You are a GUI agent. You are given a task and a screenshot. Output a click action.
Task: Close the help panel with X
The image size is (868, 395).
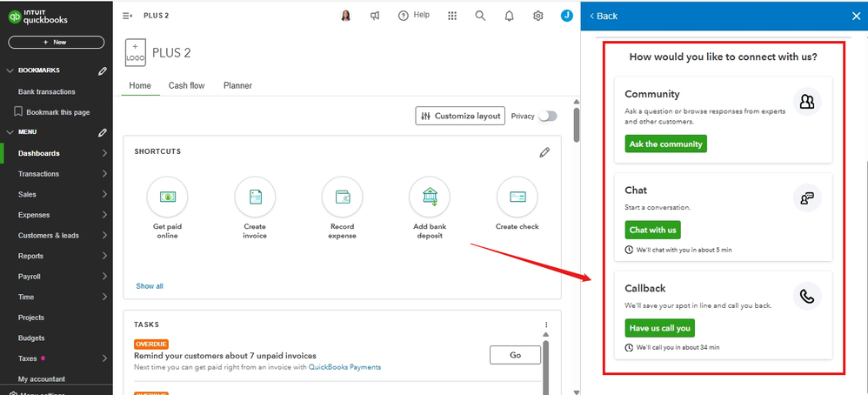point(856,16)
